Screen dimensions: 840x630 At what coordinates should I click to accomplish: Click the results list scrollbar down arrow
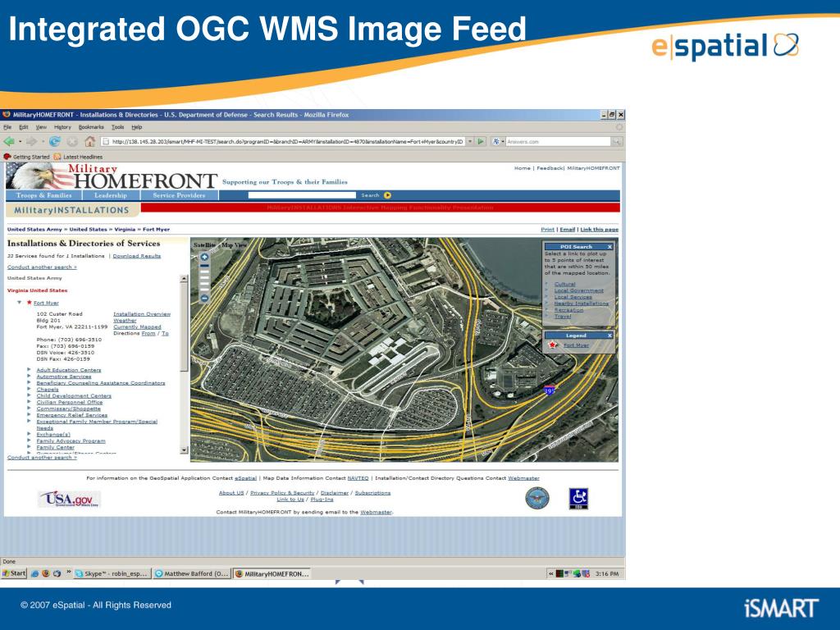[x=184, y=450]
